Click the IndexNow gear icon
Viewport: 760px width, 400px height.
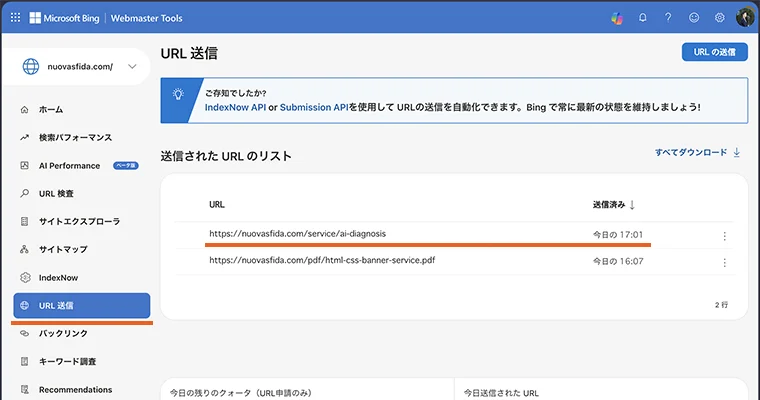25,278
